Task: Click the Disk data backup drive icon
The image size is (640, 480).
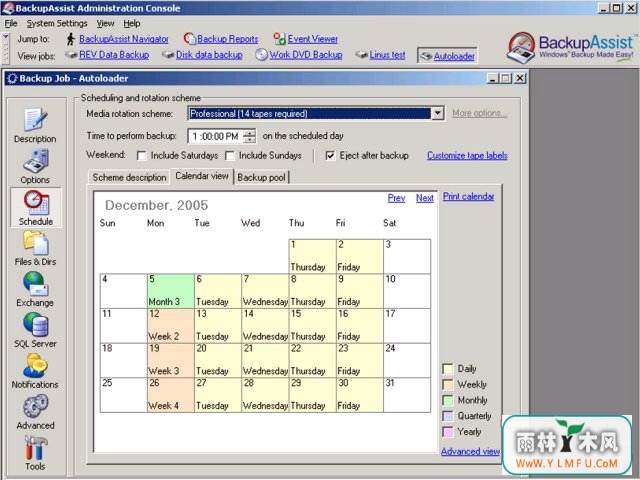Action: coord(168,55)
